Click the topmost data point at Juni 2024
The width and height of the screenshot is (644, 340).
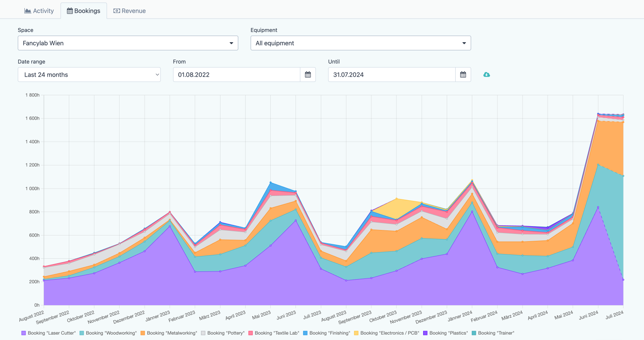tap(598, 114)
